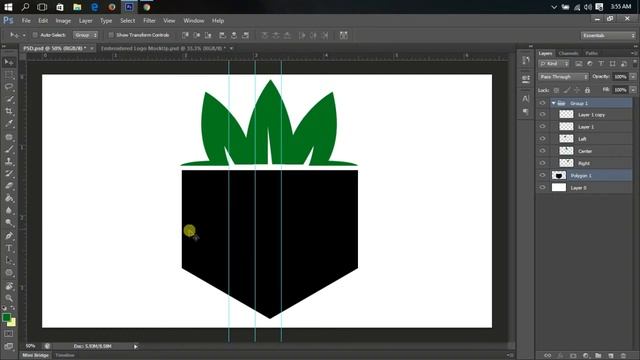
Task: Click the Polygon 1 layer thumbnail
Action: point(559,176)
